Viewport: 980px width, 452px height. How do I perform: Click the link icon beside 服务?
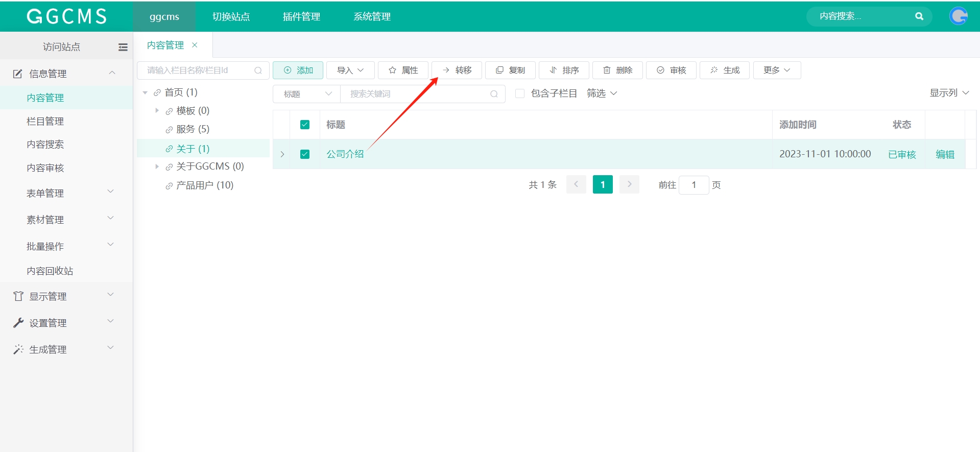click(169, 130)
